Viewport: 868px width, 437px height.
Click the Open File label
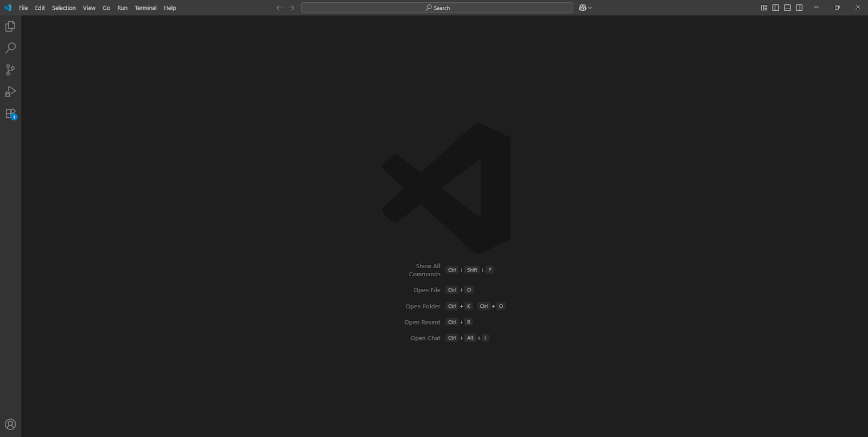click(427, 290)
